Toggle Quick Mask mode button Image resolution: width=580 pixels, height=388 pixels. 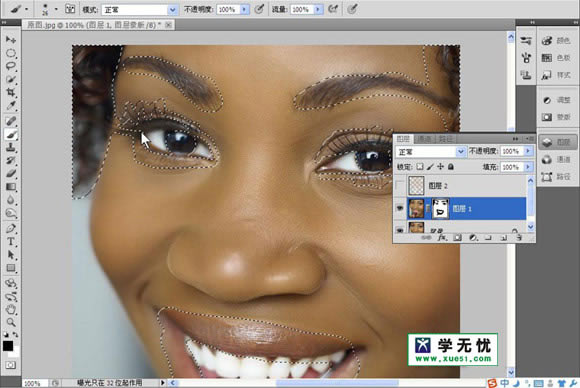tap(11, 365)
